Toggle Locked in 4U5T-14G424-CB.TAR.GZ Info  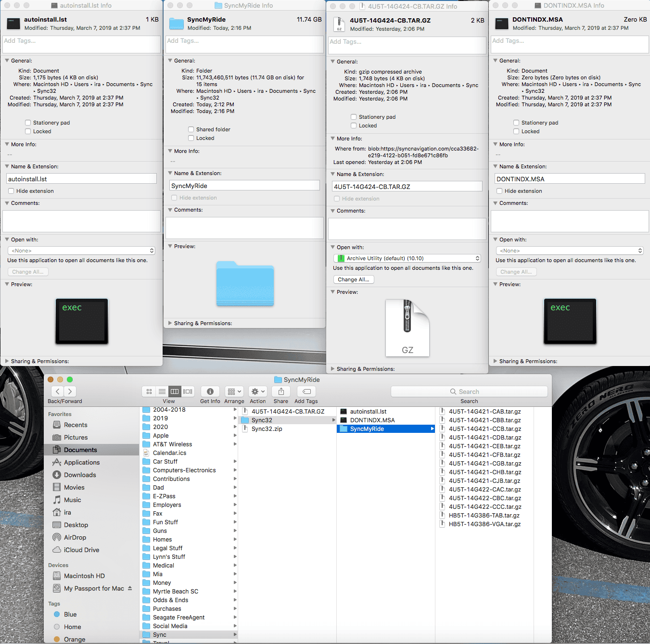(x=354, y=126)
